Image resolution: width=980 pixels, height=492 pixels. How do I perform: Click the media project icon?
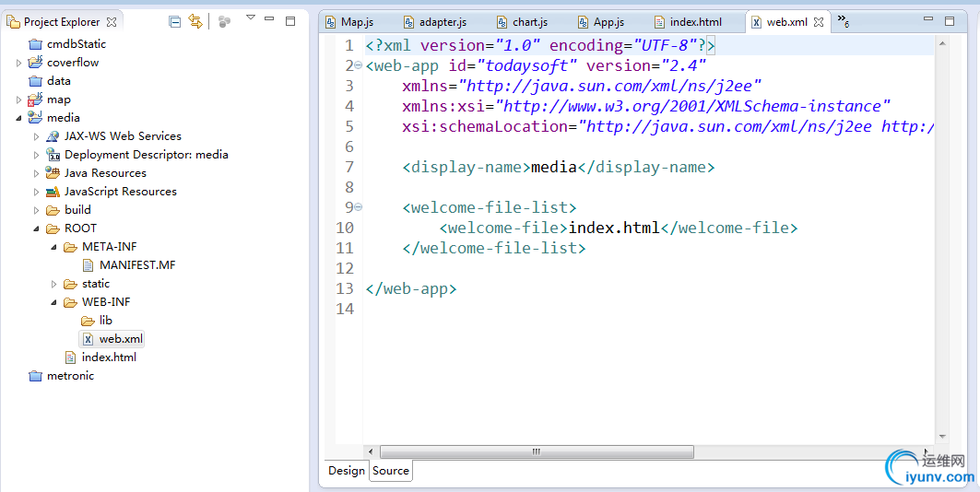point(36,117)
